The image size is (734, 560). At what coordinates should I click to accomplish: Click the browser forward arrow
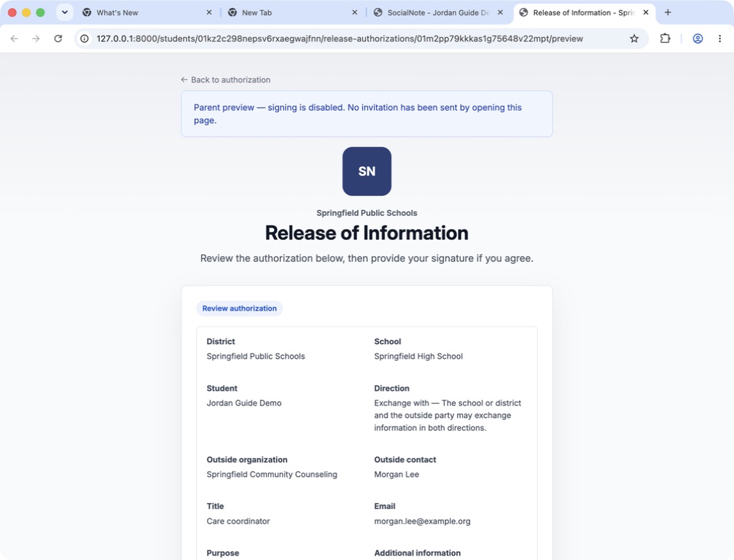[x=36, y=39]
